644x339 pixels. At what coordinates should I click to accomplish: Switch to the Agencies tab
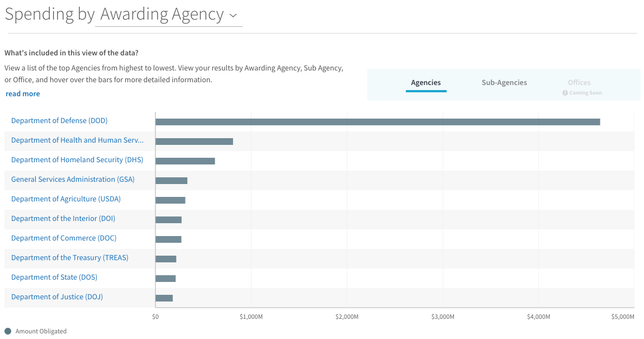click(x=426, y=83)
